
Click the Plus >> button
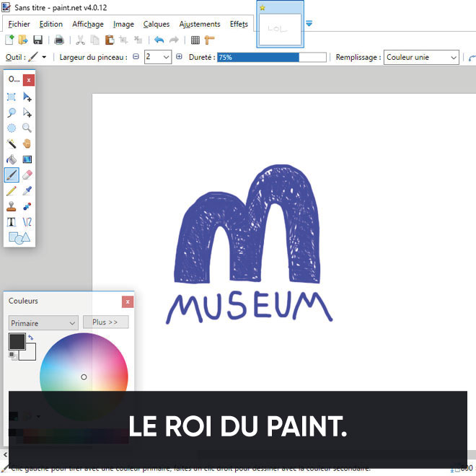[x=105, y=322]
